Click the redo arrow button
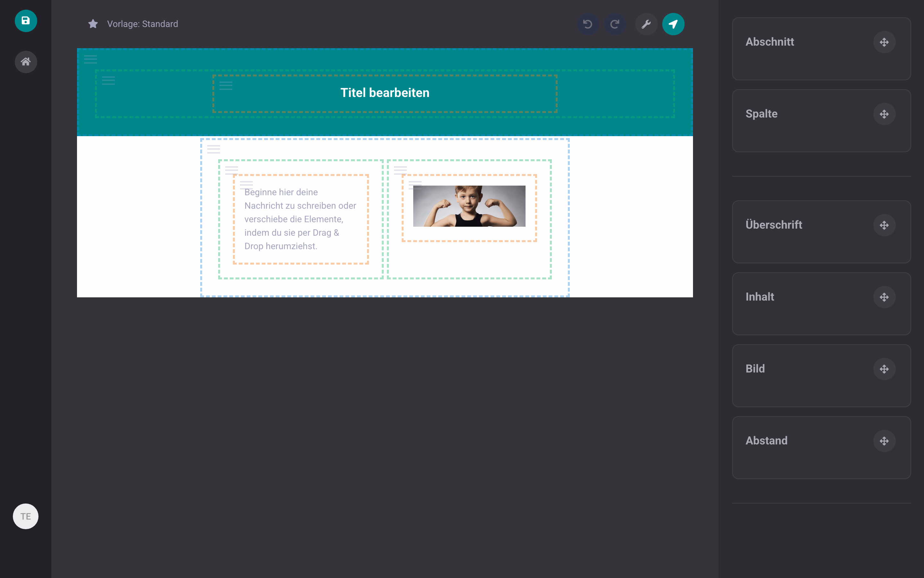 614,24
